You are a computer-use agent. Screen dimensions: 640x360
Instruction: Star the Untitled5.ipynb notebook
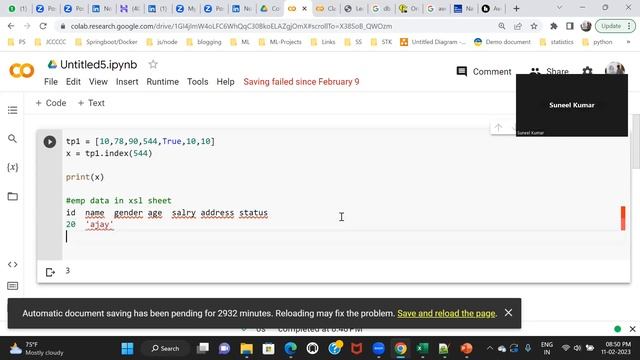pos(153,64)
